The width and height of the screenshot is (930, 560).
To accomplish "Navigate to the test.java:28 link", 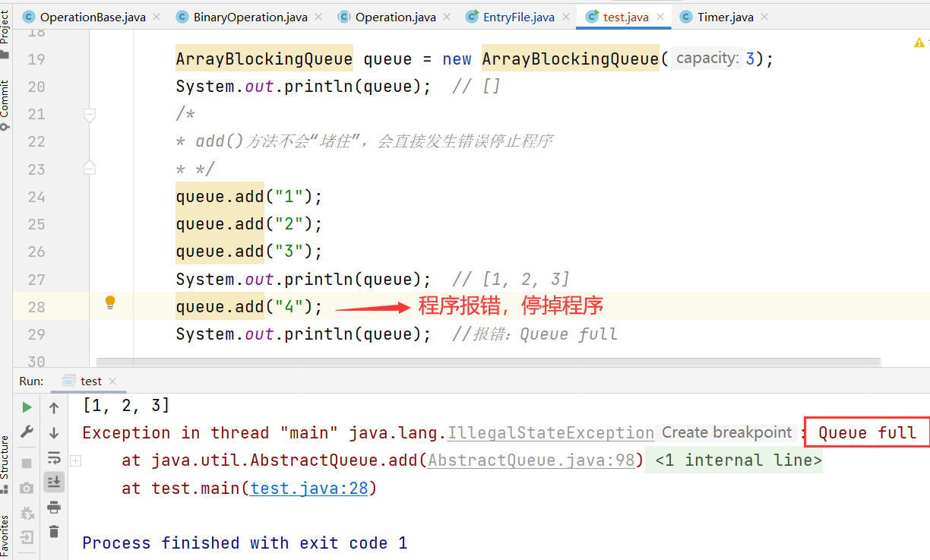I will pos(309,488).
